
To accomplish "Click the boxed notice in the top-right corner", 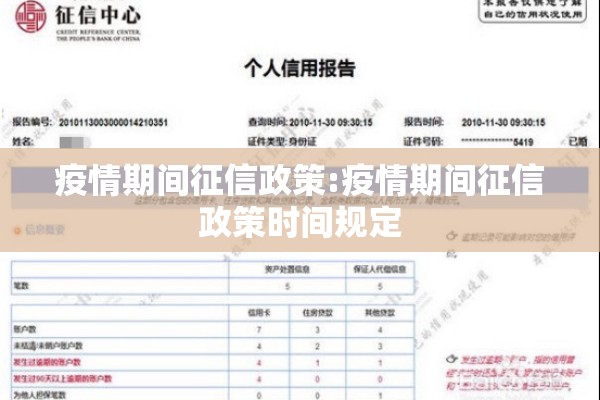I will pos(532,10).
